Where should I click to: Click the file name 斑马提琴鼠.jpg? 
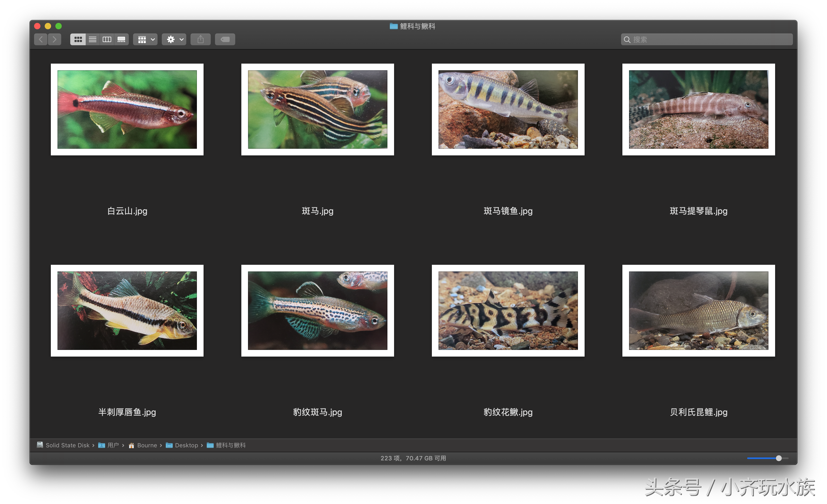(699, 211)
